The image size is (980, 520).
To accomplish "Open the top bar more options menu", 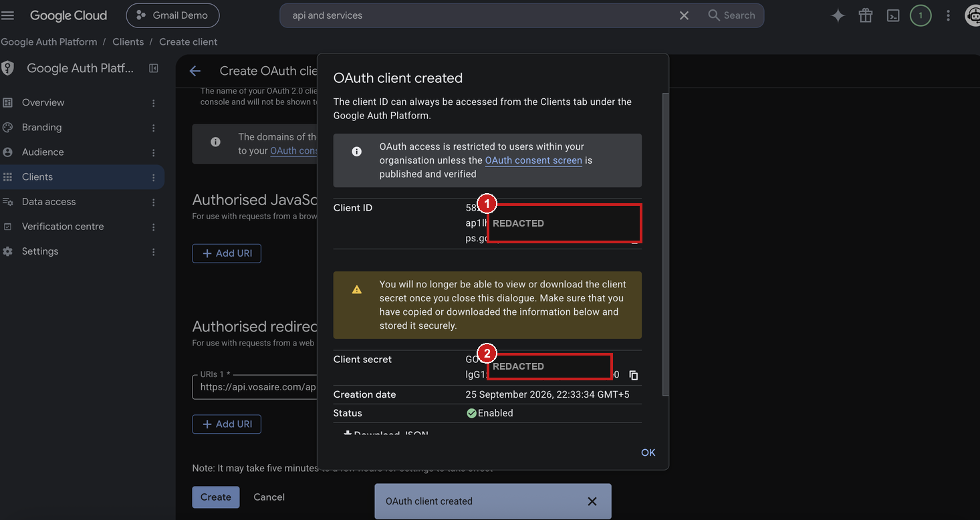I will pyautogui.click(x=948, y=15).
